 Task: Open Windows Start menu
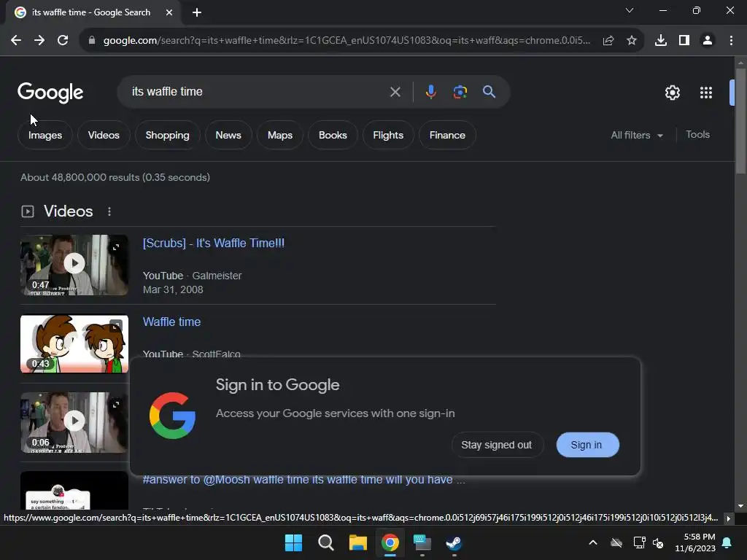point(293,542)
